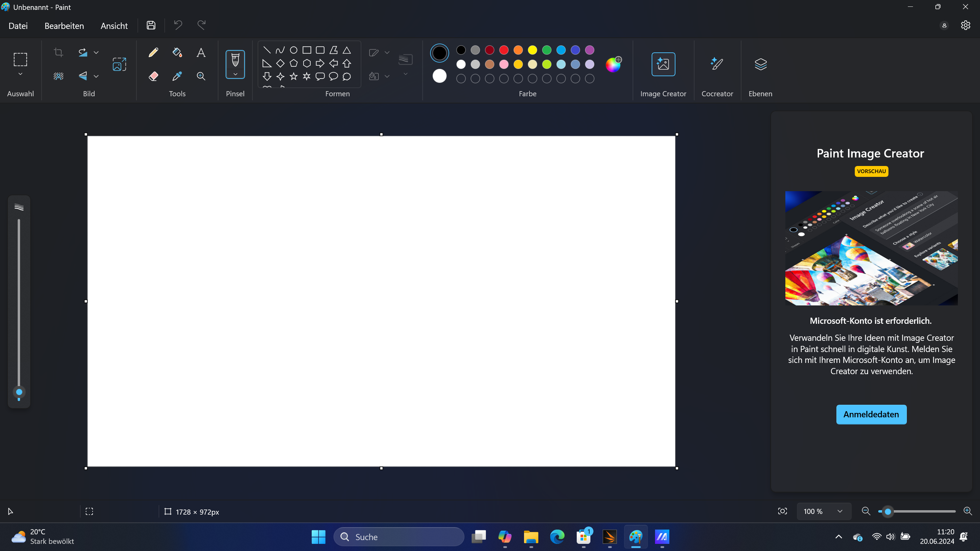
Task: Activate the Text tool
Action: [201, 52]
